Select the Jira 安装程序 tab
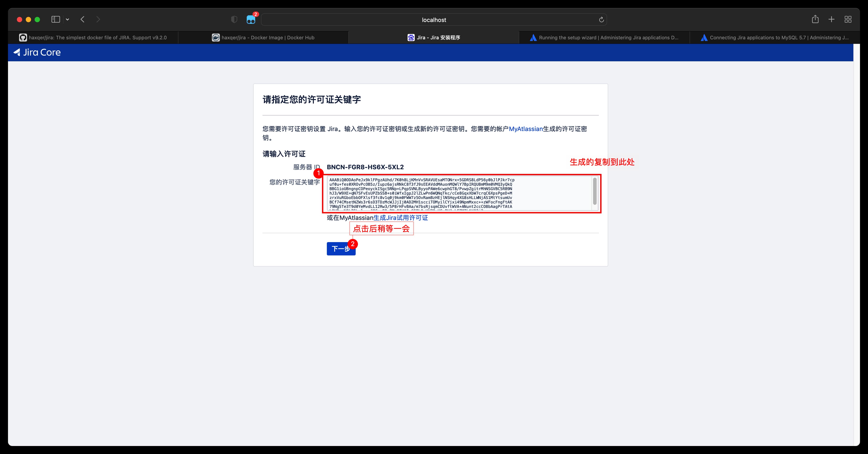Screen dimensions: 868x454 pos(434,38)
